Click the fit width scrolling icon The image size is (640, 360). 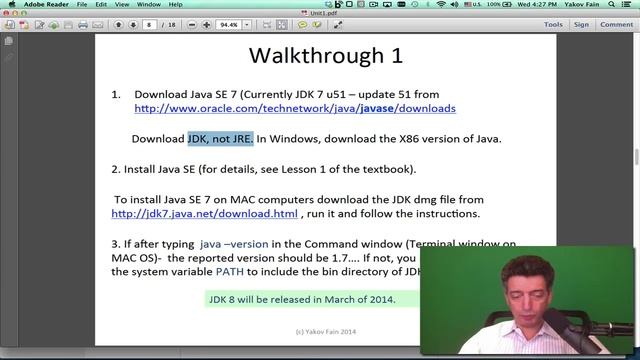click(x=267, y=25)
